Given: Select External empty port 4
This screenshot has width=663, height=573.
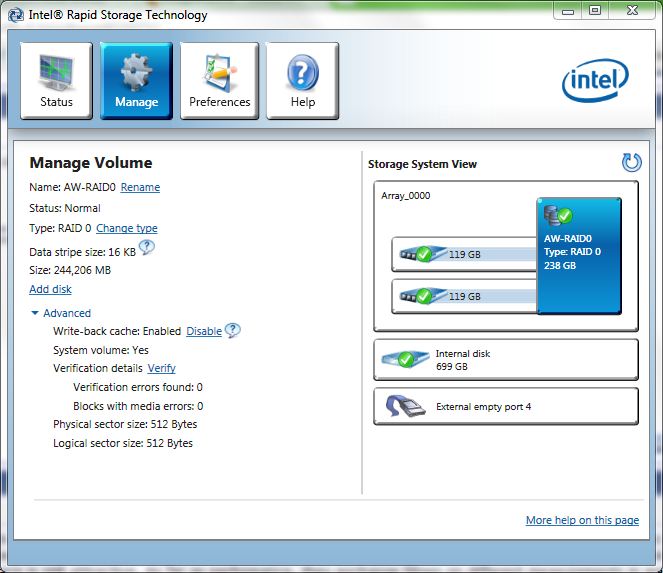Looking at the screenshot, I should tap(506, 406).
